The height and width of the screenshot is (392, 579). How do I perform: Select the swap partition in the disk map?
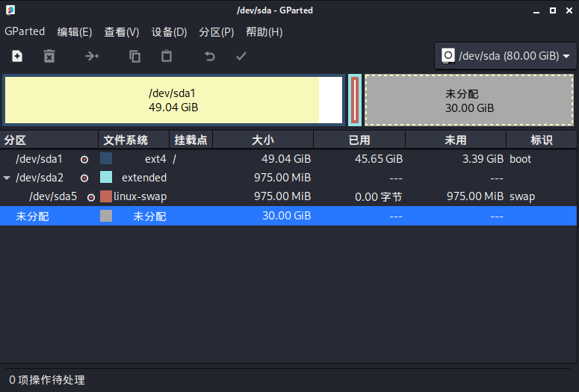[355, 100]
